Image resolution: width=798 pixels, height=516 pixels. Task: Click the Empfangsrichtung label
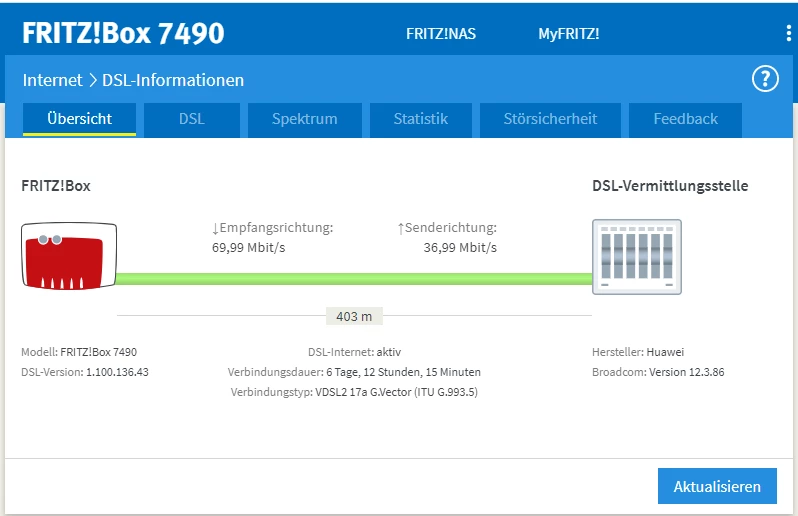(x=272, y=227)
